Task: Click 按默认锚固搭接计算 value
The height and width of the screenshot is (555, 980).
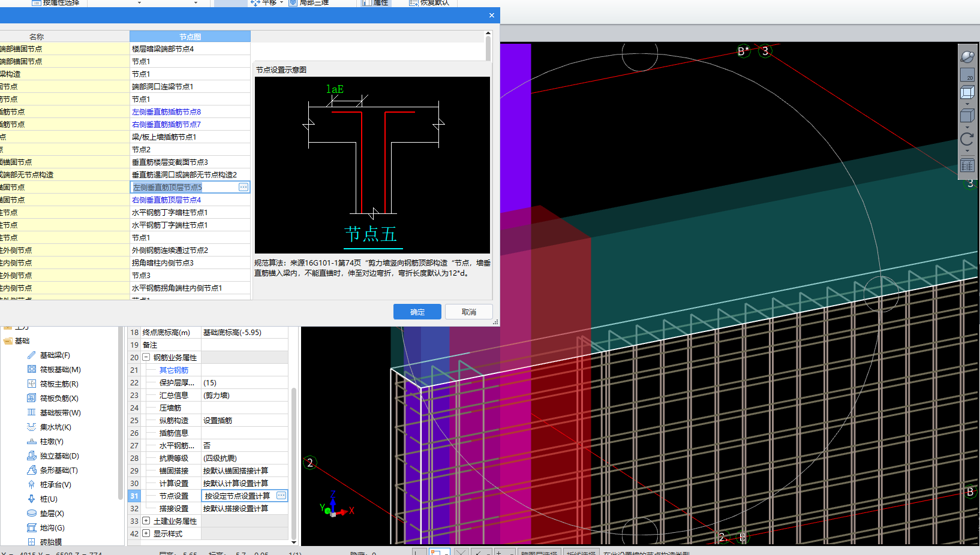Action: [245, 471]
